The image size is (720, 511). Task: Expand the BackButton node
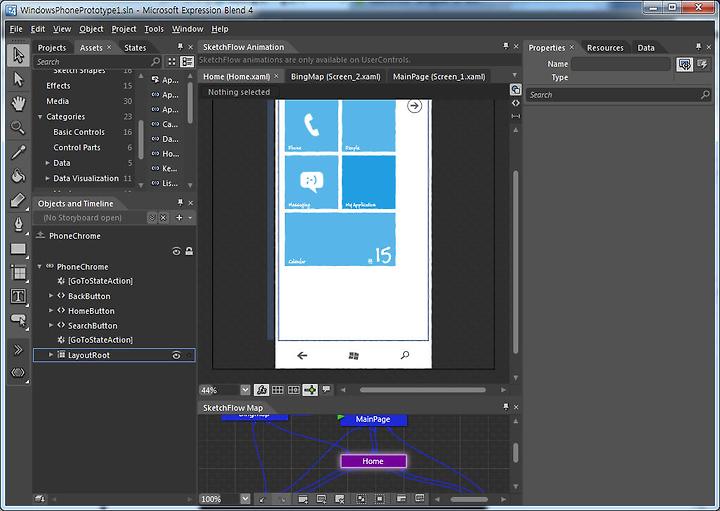51,296
